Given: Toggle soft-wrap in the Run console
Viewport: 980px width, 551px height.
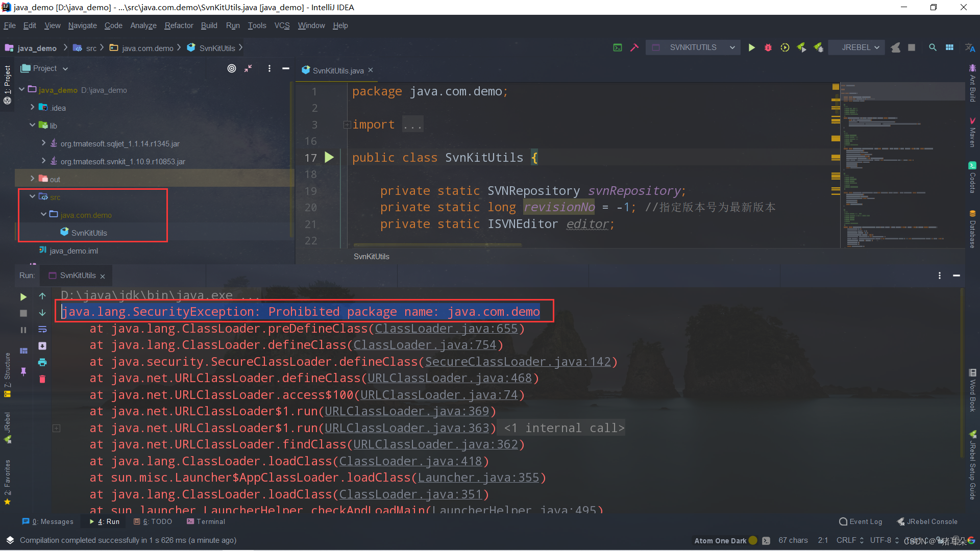Looking at the screenshot, I should (42, 330).
